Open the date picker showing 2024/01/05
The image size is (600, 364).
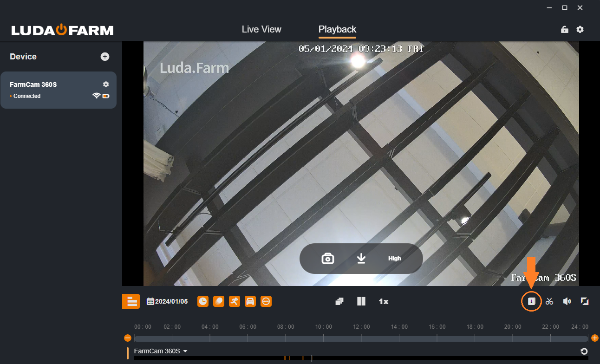pyautogui.click(x=167, y=301)
